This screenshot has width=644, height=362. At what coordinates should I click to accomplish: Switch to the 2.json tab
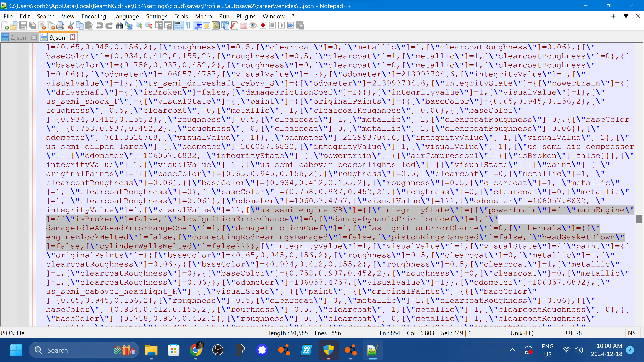click(x=18, y=38)
